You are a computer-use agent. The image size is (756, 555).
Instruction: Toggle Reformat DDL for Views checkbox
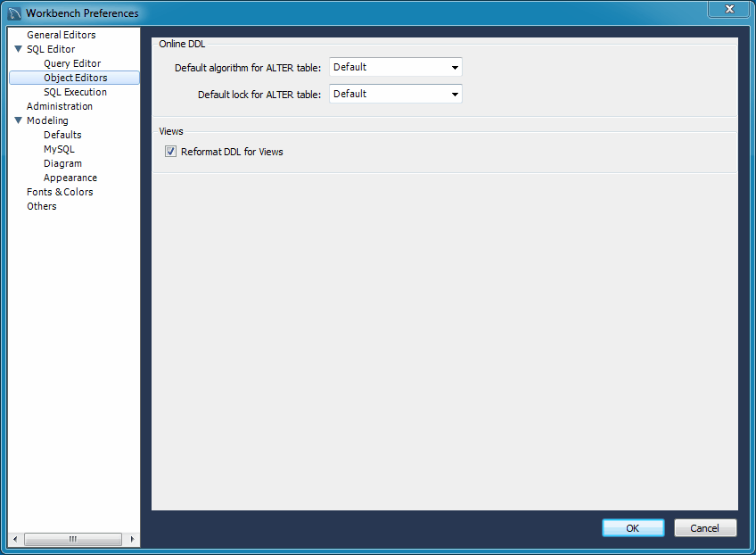click(x=170, y=152)
